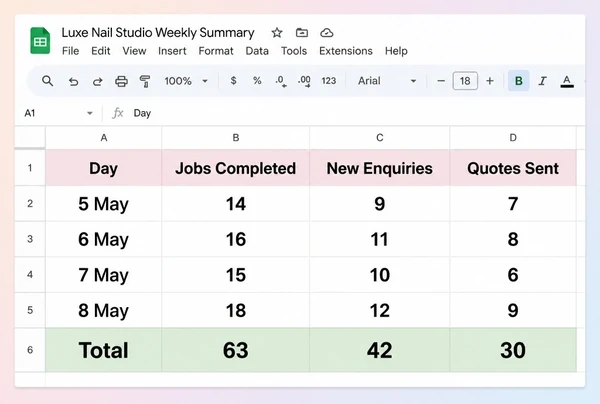Image resolution: width=600 pixels, height=404 pixels.
Task: Open the Help menu
Action: [x=396, y=51]
